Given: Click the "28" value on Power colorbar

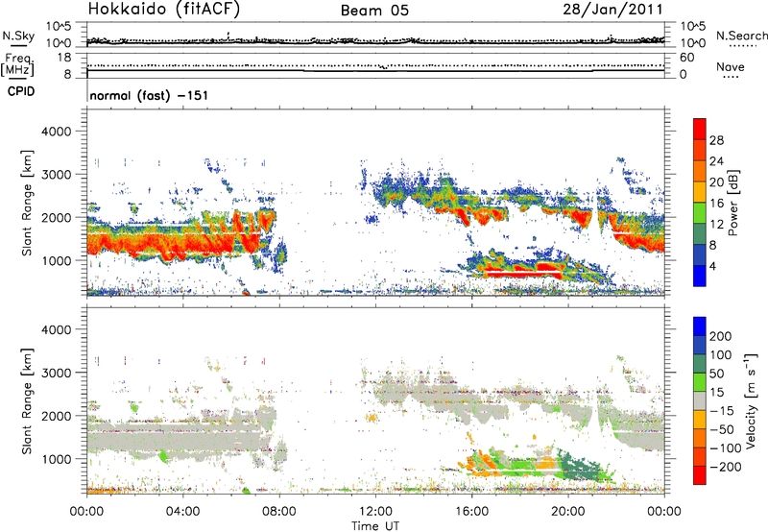Looking at the screenshot, I should coord(716,140).
